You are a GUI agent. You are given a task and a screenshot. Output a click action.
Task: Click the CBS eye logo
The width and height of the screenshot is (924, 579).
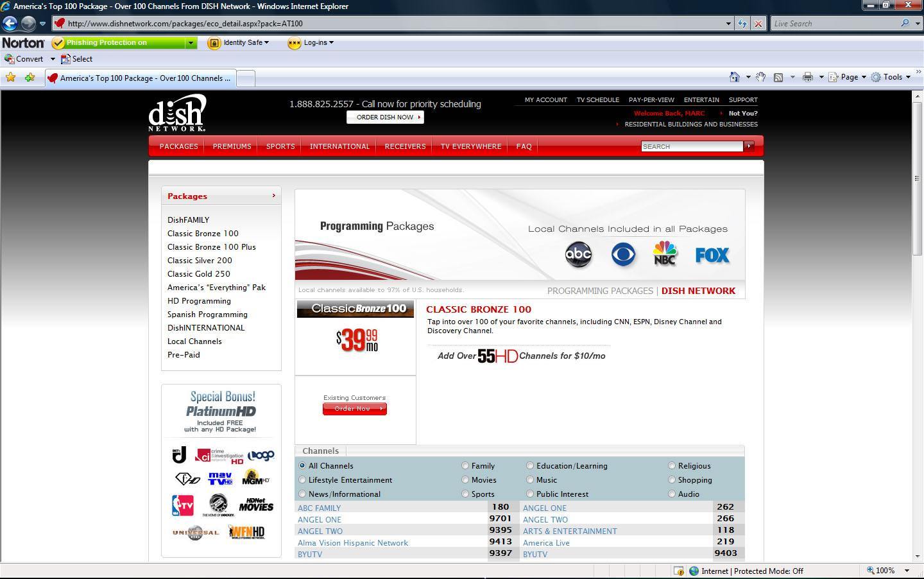(x=623, y=255)
